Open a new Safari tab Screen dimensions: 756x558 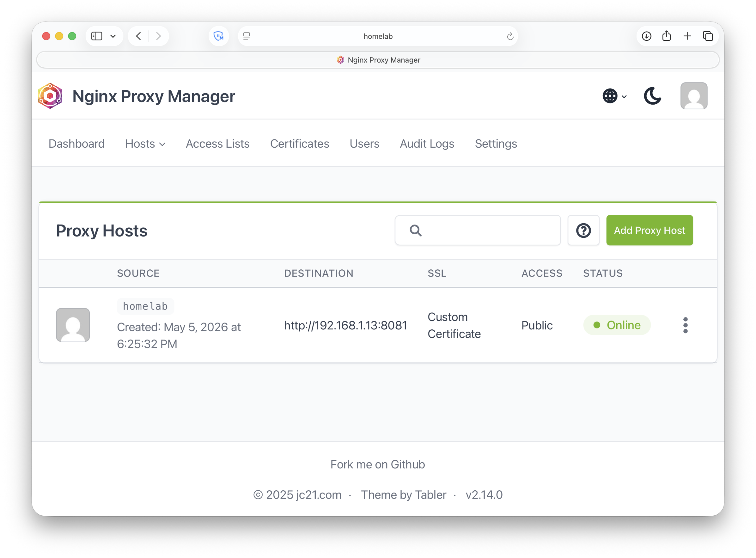click(687, 36)
